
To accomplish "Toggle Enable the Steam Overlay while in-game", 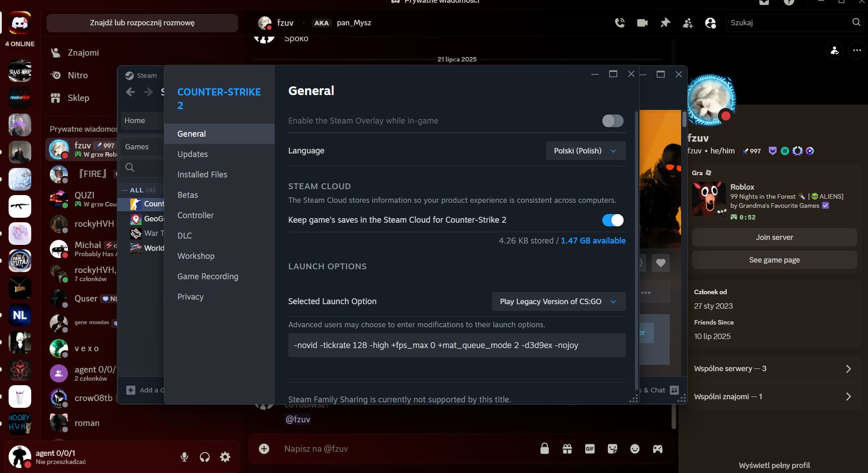I will (x=612, y=121).
